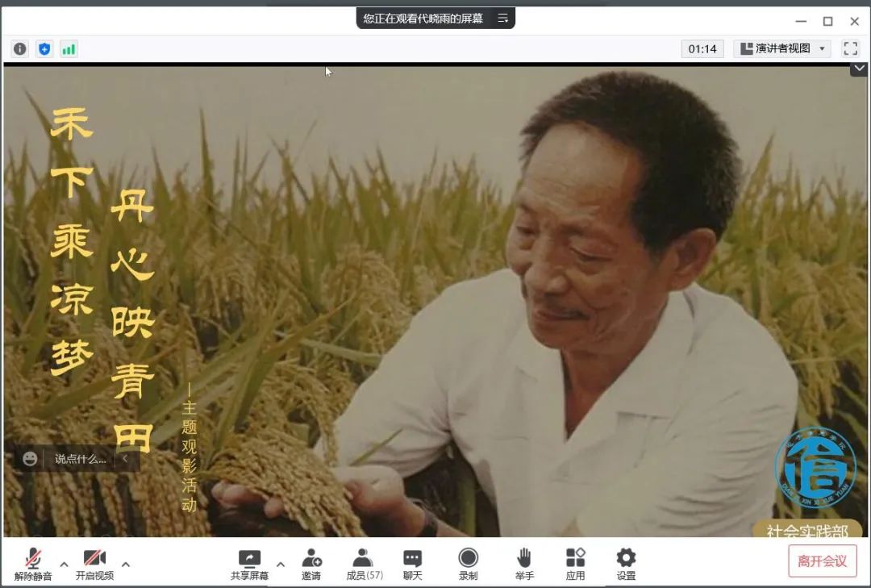Viewport: 871px width, 588px height.
Task: Expand share options arrow beside 共享屏幕
Action: (281, 564)
